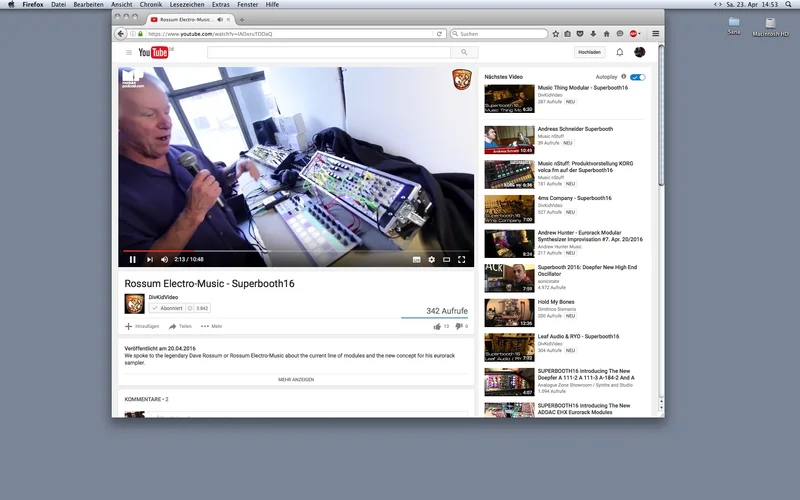800x500 pixels.
Task: Open the Ansicht menu
Action: (x=121, y=5)
